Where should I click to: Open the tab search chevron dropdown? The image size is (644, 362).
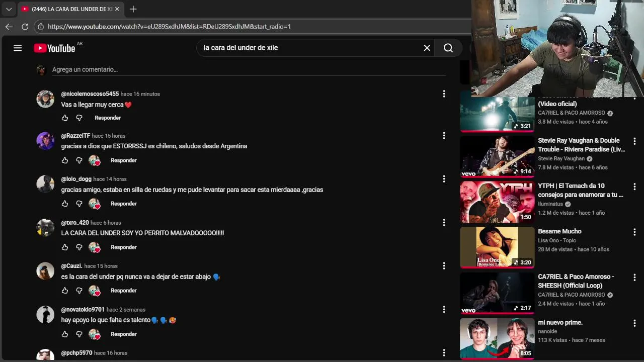(9, 9)
